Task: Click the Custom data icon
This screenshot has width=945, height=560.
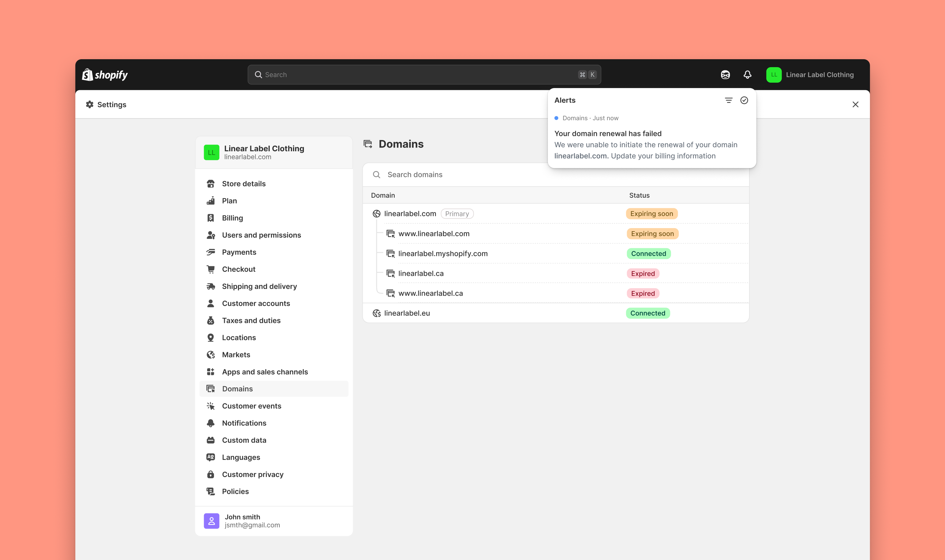Action: coord(211,440)
